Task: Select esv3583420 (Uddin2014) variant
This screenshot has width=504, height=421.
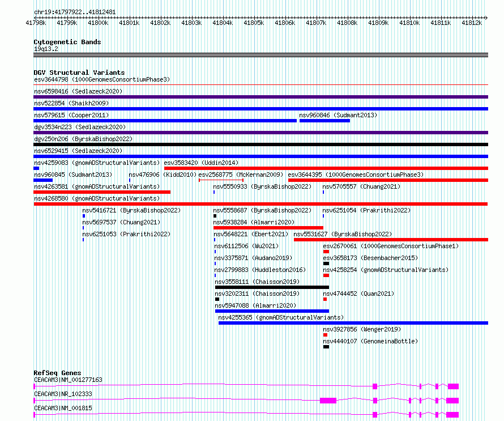Action: (x=201, y=163)
